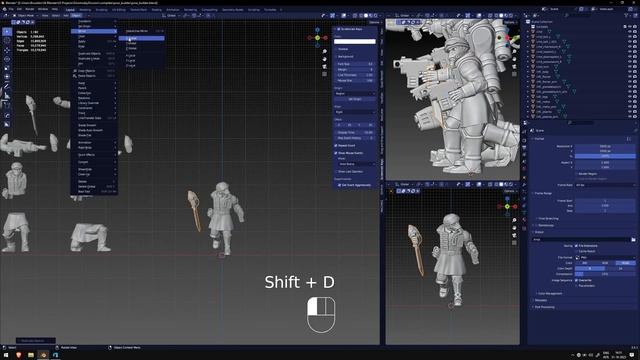Select the Add Cube tool

[7, 105]
